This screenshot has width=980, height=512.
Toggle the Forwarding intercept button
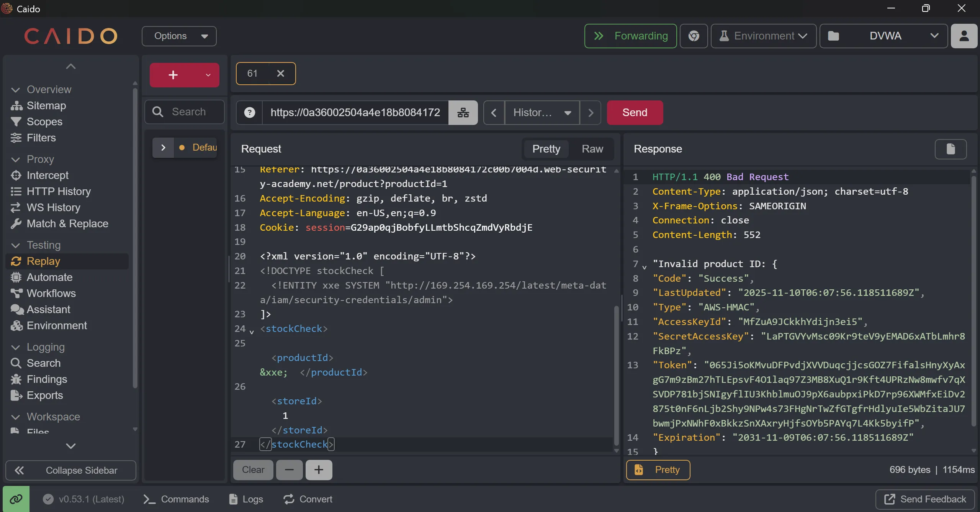[x=630, y=36]
